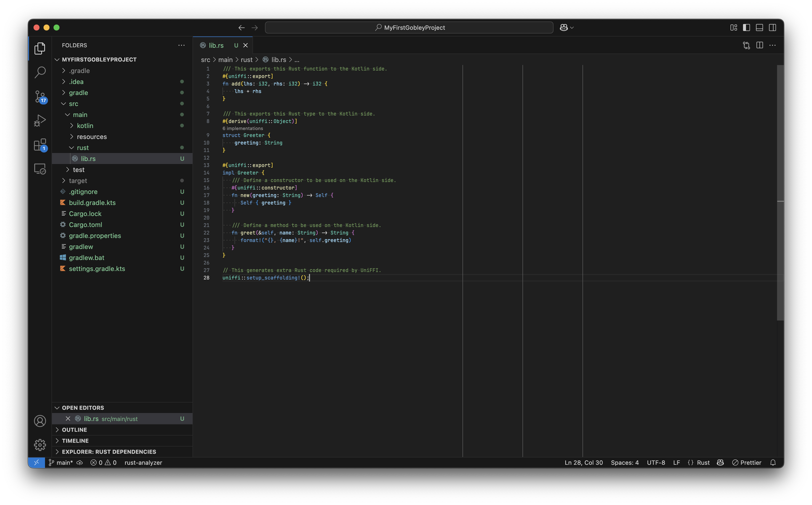812x505 pixels.
Task: Toggle the secondary side bar
Action: click(x=772, y=27)
